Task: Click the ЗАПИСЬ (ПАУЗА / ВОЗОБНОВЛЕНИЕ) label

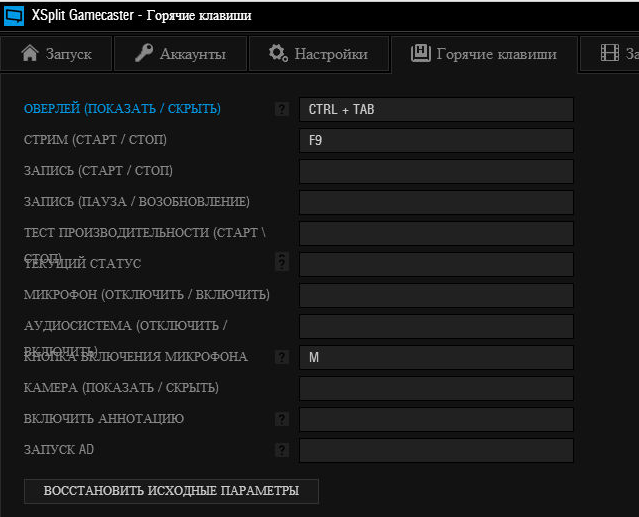Action: (x=137, y=202)
